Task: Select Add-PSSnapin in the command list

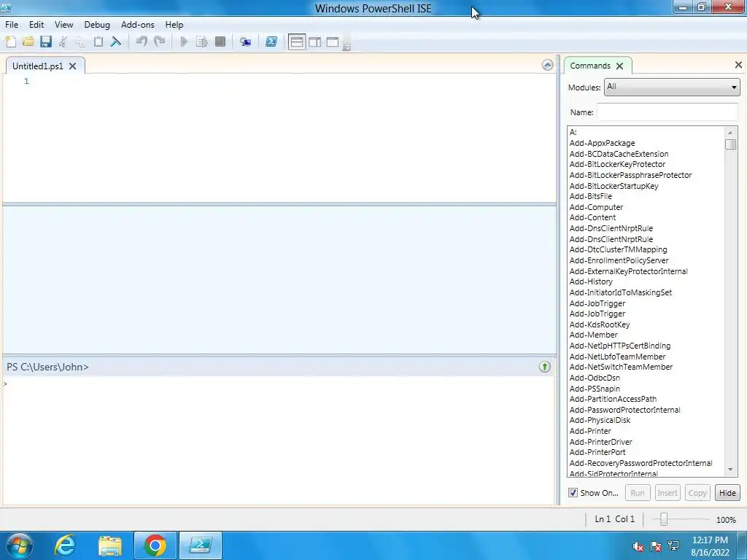Action: [x=595, y=389]
